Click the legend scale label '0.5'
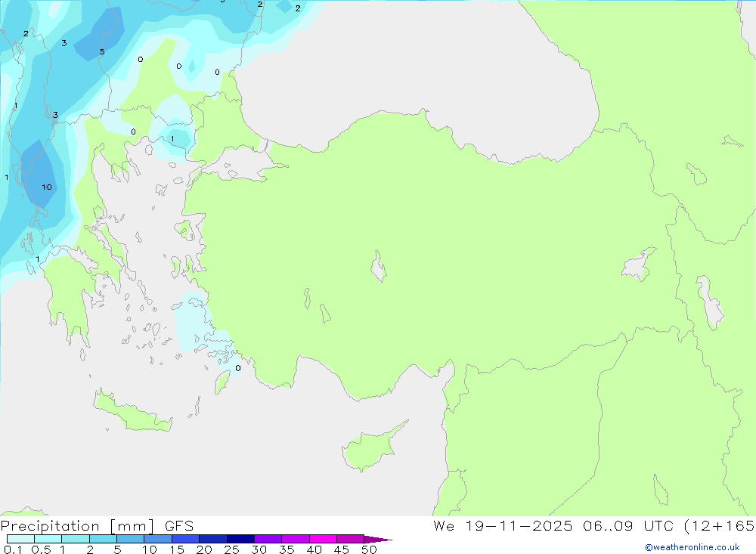756x554 pixels. [42, 549]
